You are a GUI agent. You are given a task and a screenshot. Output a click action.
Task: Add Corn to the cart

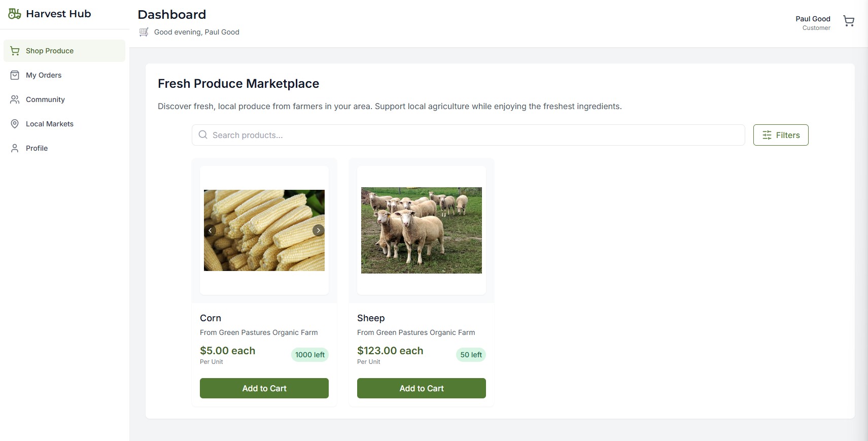click(264, 388)
